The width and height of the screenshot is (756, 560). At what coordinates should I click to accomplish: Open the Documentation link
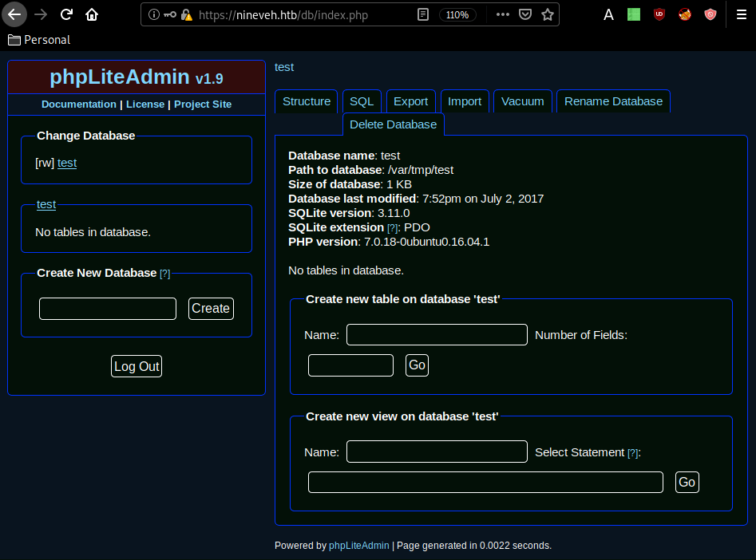78,105
